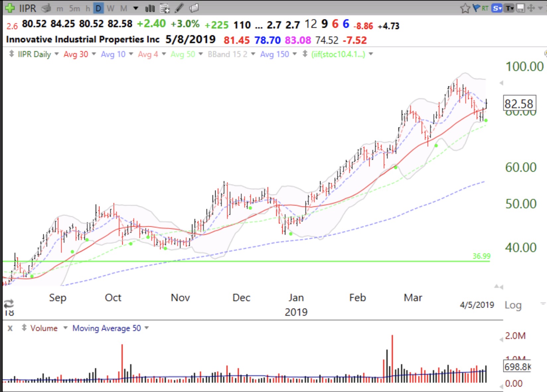Click the +2.40 net change value
The width and height of the screenshot is (547, 392).
pos(151,24)
